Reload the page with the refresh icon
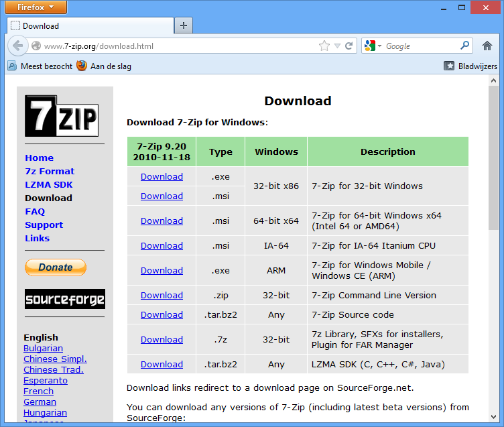 [349, 46]
